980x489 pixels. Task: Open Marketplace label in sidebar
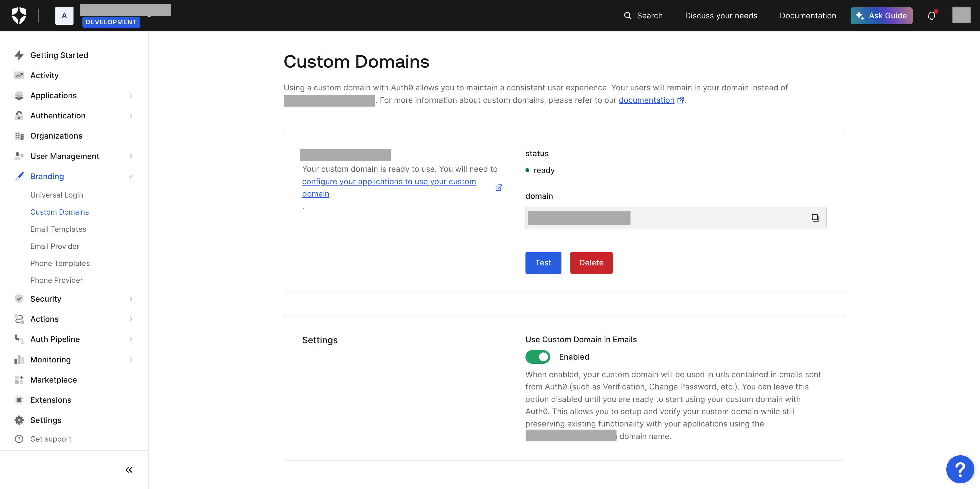54,380
